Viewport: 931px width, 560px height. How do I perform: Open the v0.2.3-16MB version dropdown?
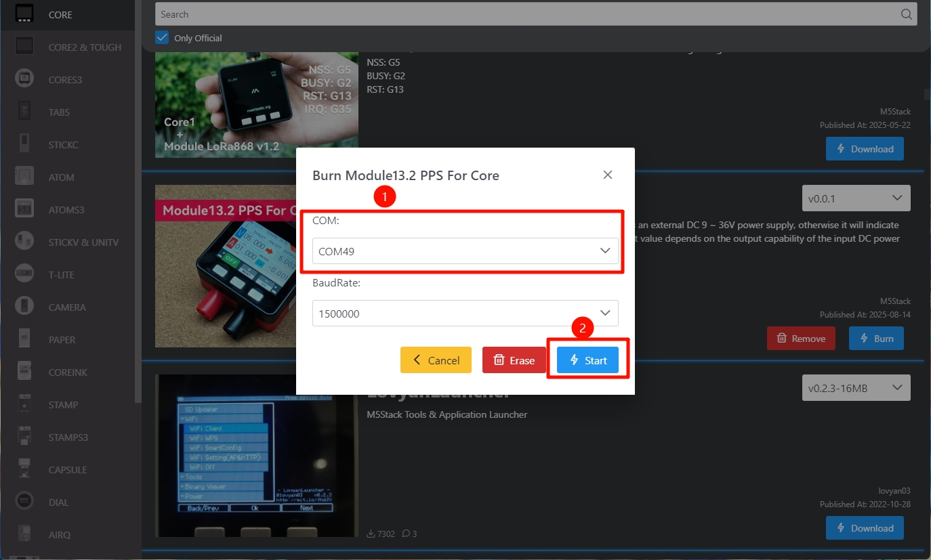pyautogui.click(x=856, y=388)
